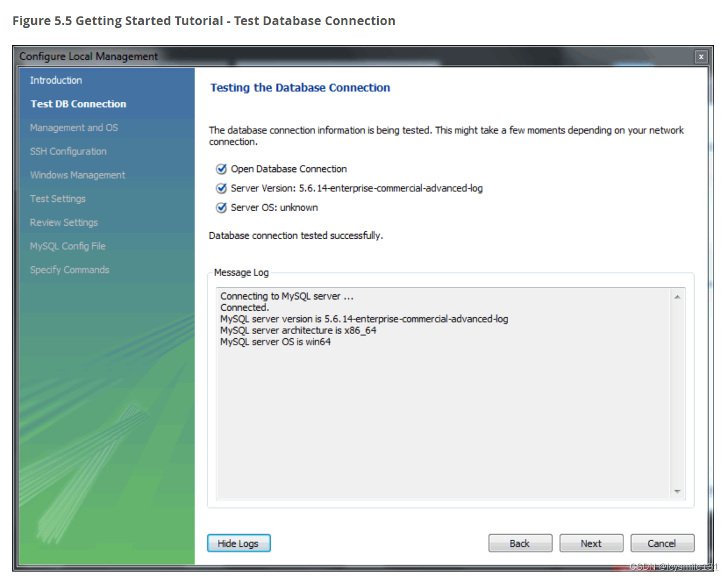Click the 'Server Version: 5.6.14' label
This screenshot has height=578, width=728.
[357, 188]
